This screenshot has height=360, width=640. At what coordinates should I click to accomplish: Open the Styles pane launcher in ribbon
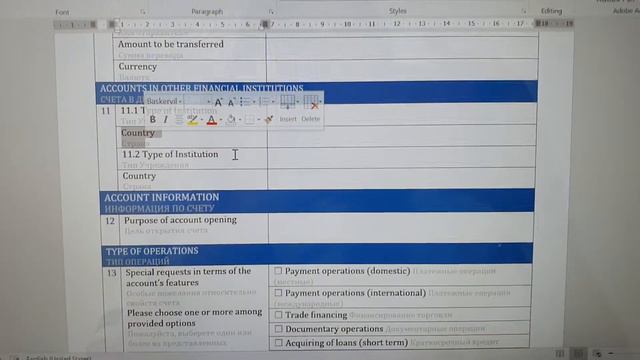coord(524,11)
